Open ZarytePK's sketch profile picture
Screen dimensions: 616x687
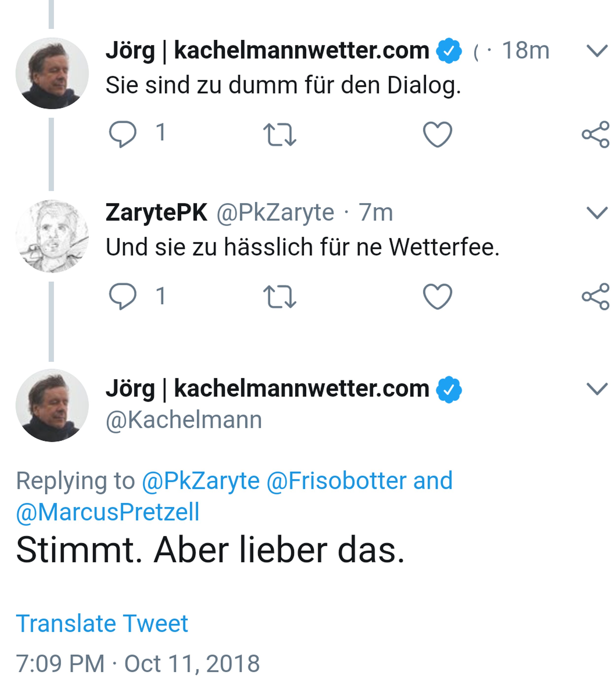pos(52,236)
